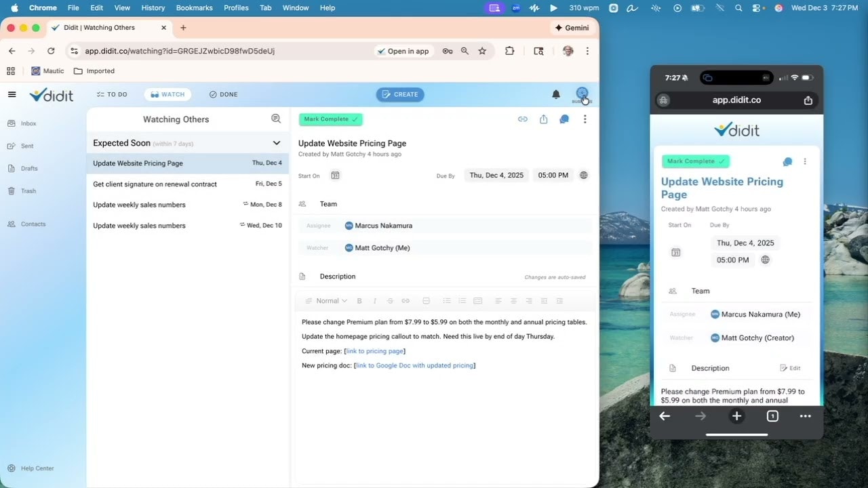Open the Help Center link
Image resolution: width=868 pixels, height=488 pixels.
(x=31, y=468)
